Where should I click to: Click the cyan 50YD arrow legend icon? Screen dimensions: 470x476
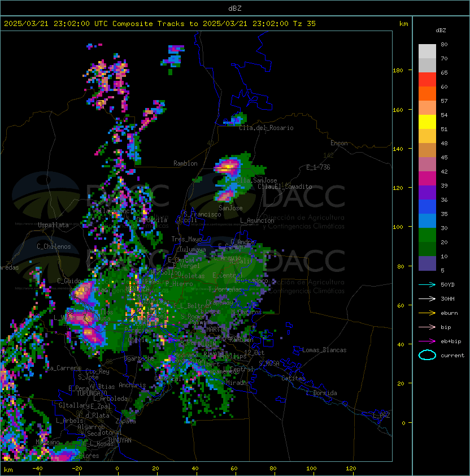[427, 284]
